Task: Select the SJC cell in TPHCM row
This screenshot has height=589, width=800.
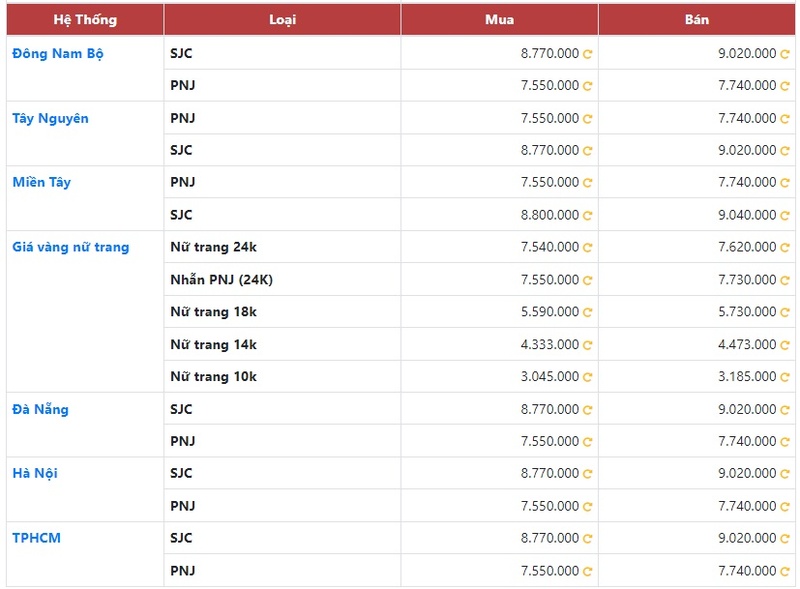Action: pyautogui.click(x=283, y=538)
